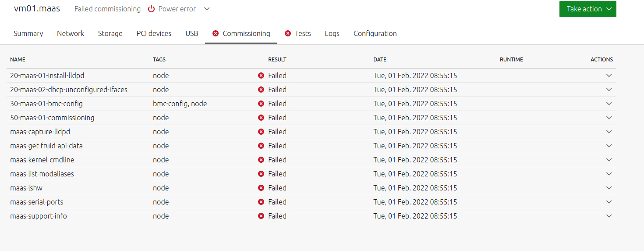The width and height of the screenshot is (644, 251).
Task: Switch to the Network tab
Action: coord(71,33)
